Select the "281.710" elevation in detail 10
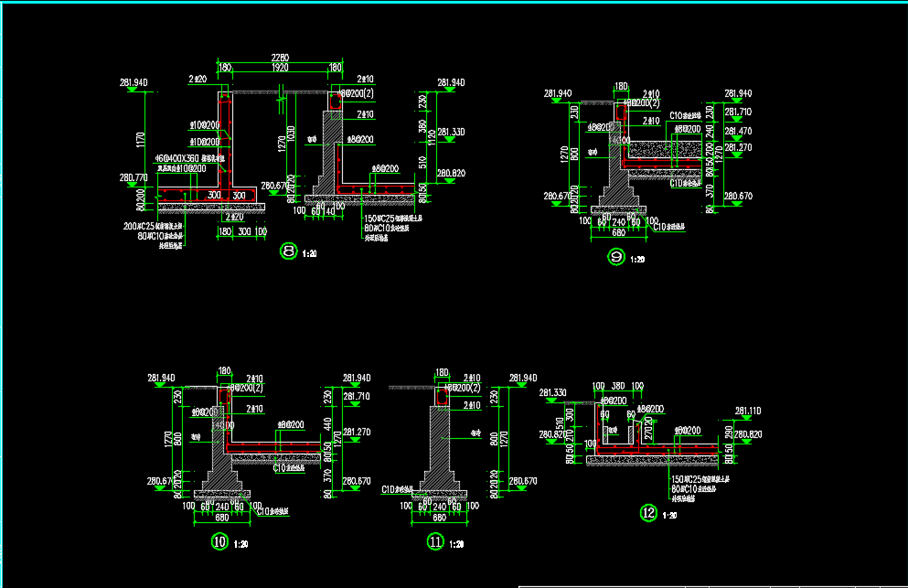908x588 pixels. click(357, 396)
